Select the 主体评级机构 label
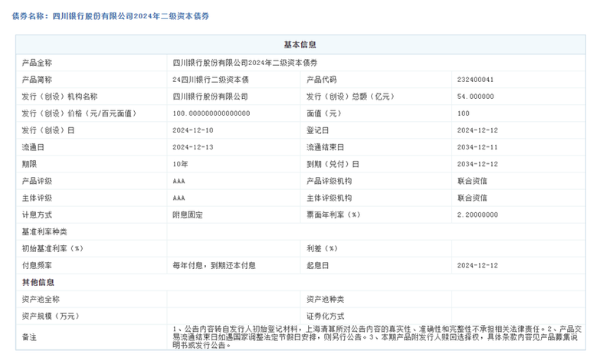The width and height of the screenshot is (613, 364). [329, 198]
